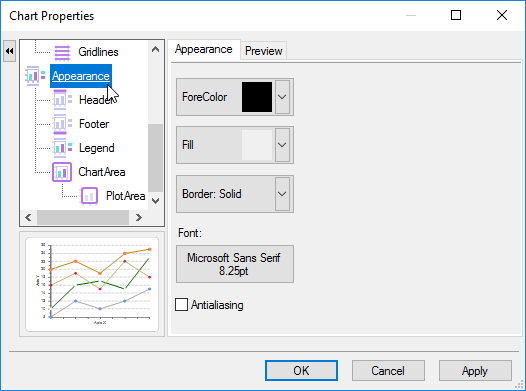Click the Legend node icon
The image size is (526, 391).
click(x=62, y=148)
